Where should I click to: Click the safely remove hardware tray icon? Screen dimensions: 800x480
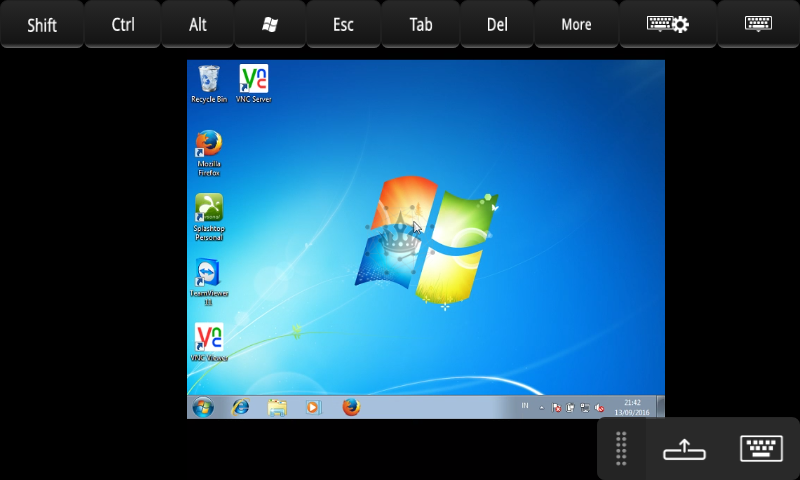570,408
